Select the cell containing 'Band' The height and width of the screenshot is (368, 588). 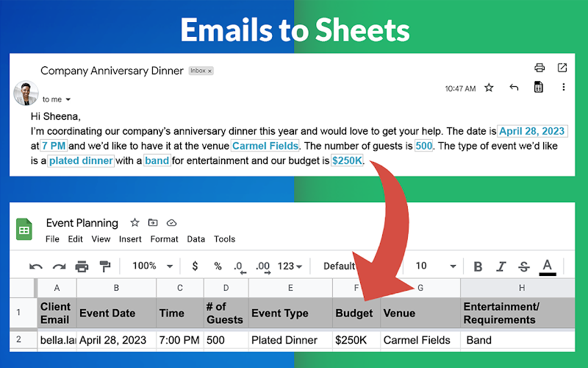point(517,340)
